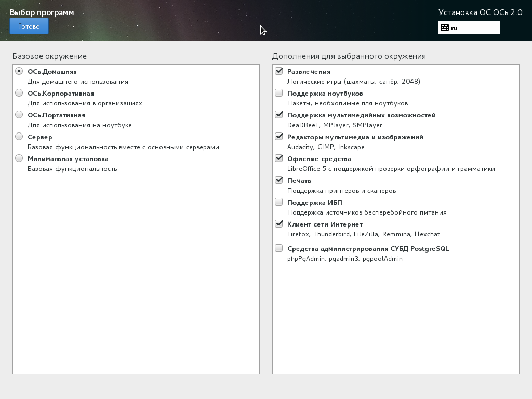Click the LibreOffice 5 description text
Viewport: 532px width, 399px height.
[391, 169]
